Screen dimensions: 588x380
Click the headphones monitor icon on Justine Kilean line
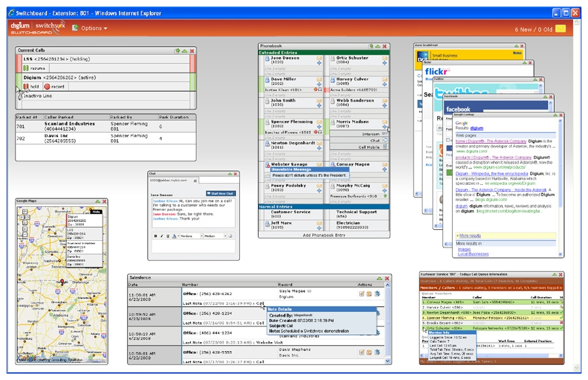[x=320, y=90]
